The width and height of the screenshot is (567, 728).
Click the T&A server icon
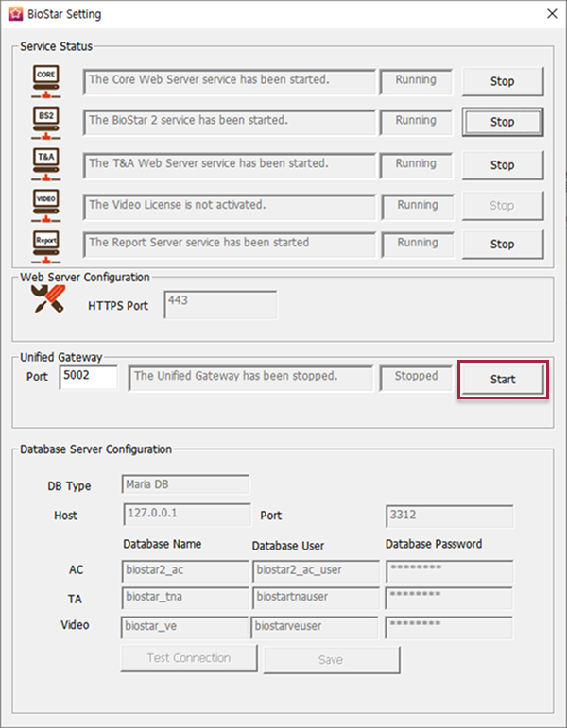click(x=45, y=164)
